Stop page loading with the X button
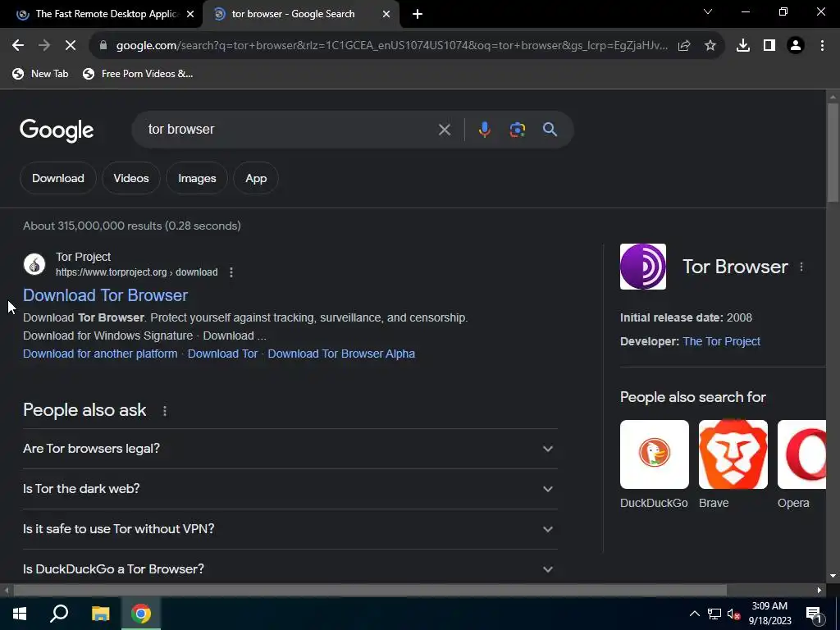 tap(71, 46)
